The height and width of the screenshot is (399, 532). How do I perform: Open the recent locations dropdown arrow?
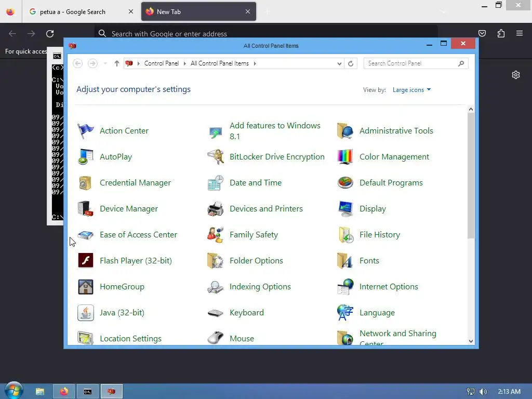pyautogui.click(x=105, y=63)
